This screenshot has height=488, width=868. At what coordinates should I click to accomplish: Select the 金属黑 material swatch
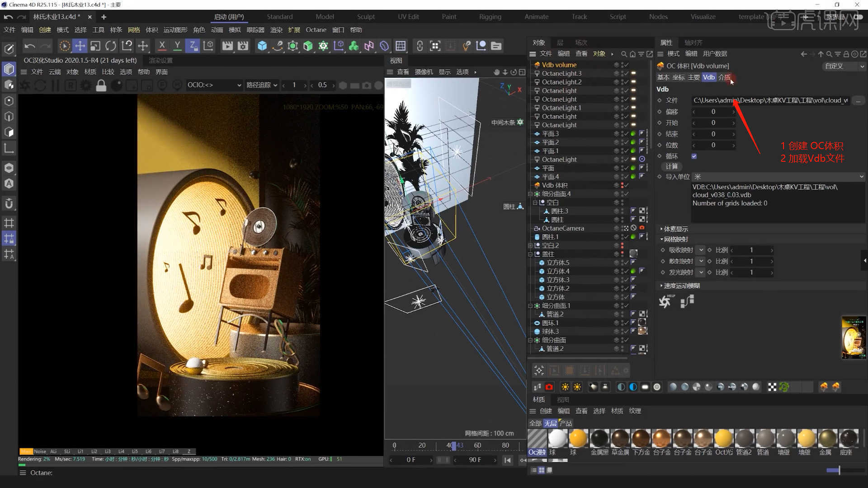click(599, 442)
